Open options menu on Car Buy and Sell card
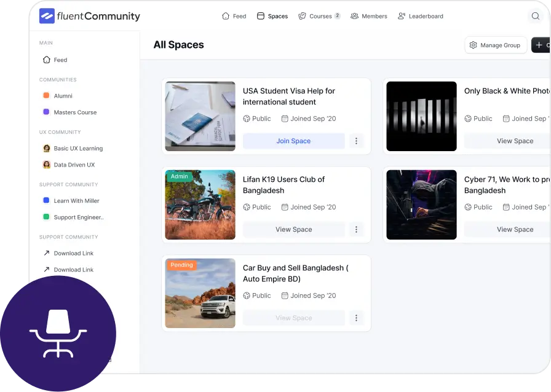 [357, 318]
